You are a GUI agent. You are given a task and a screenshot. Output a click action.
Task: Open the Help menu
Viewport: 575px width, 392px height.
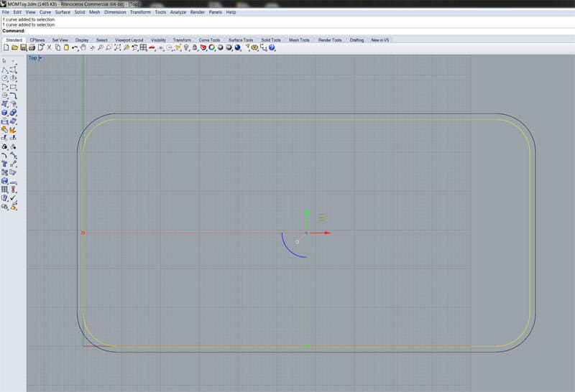231,12
